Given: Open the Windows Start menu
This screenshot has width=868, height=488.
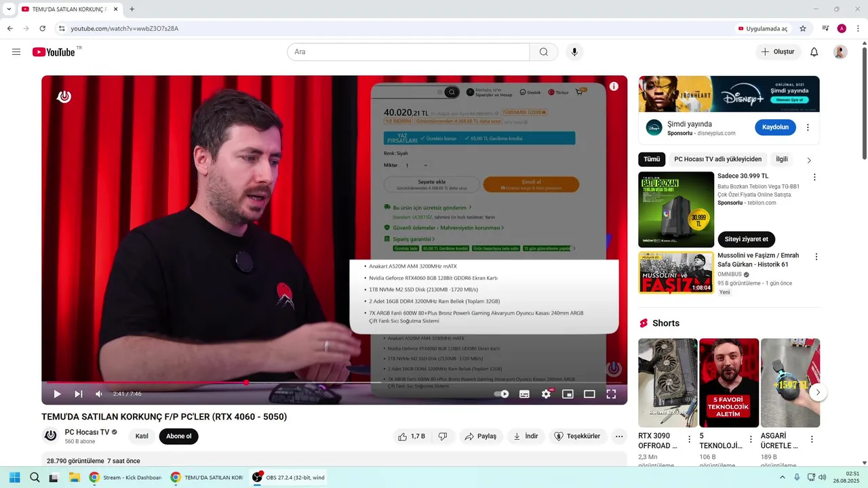Looking at the screenshot, I should [14, 477].
